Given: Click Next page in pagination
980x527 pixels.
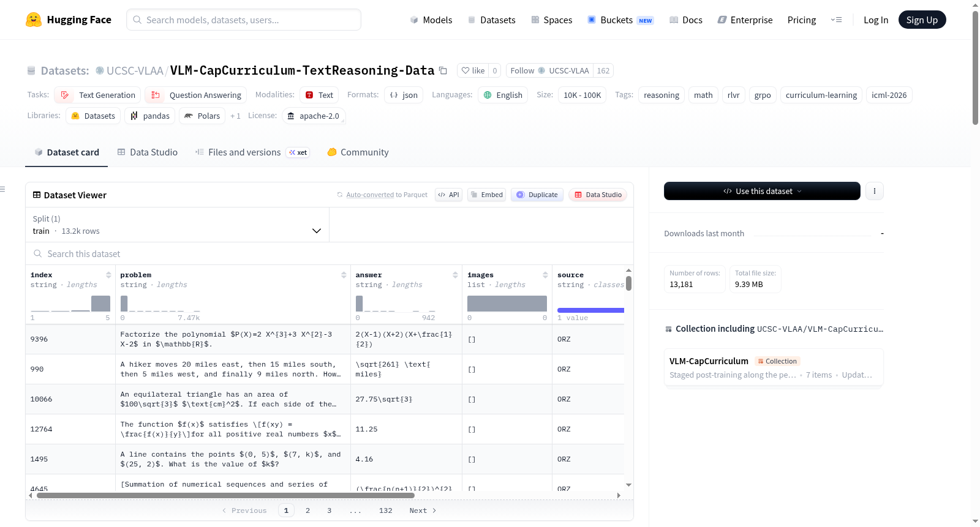Looking at the screenshot, I should (423, 510).
